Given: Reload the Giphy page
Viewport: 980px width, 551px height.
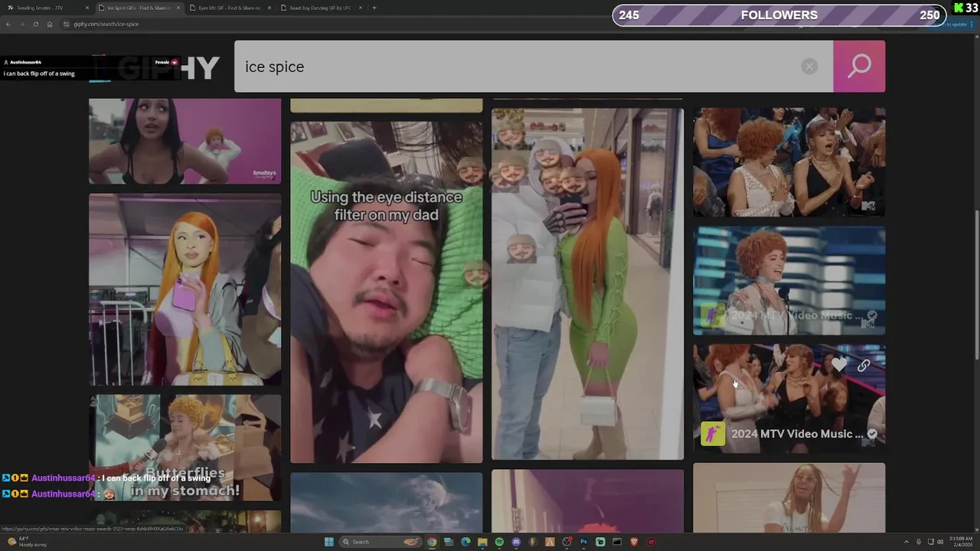Looking at the screenshot, I should (35, 24).
